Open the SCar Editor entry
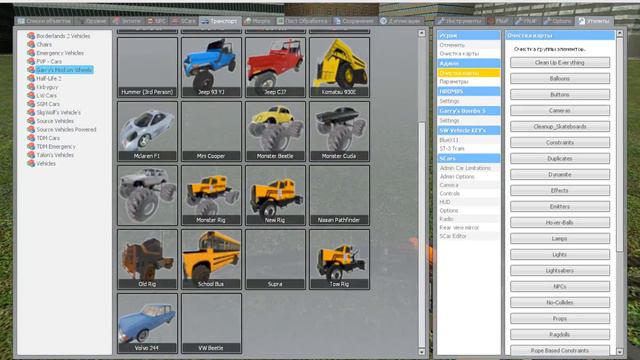The height and width of the screenshot is (360, 640). coord(469,236)
